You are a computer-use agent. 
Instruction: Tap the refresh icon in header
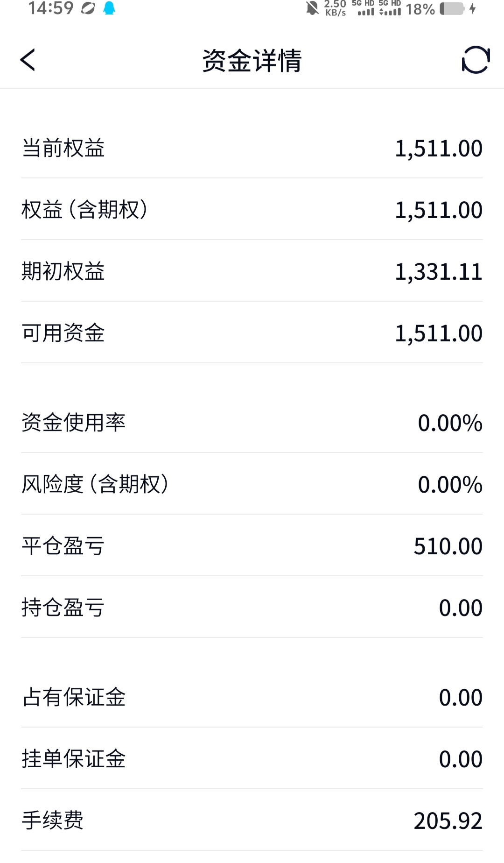[476, 60]
